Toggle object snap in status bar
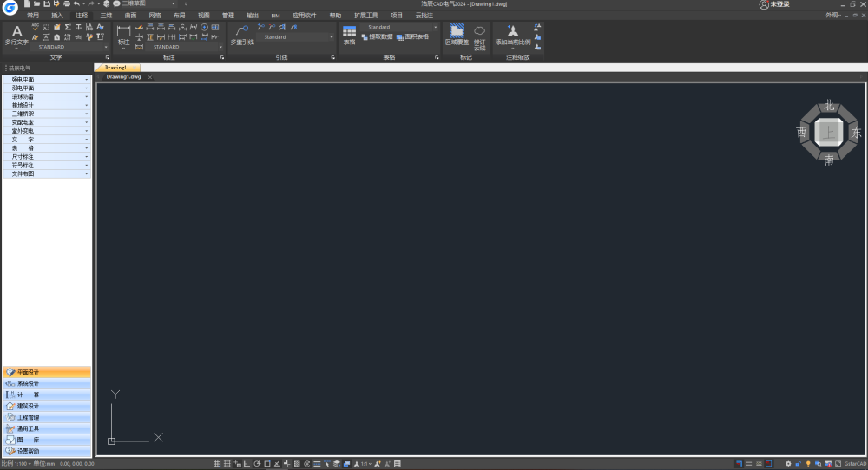 pyautogui.click(x=266, y=464)
